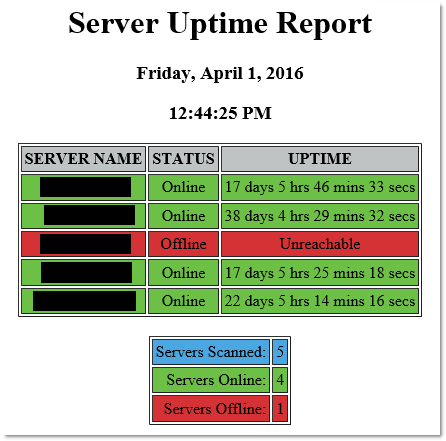Click the 'Servers Online:' label
Screen dimensions: 446x441
211,380
